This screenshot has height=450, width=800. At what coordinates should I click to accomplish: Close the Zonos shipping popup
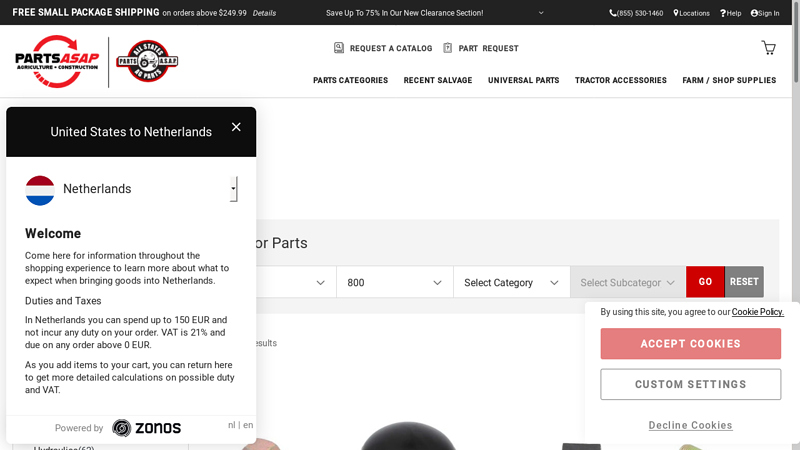[x=236, y=127]
